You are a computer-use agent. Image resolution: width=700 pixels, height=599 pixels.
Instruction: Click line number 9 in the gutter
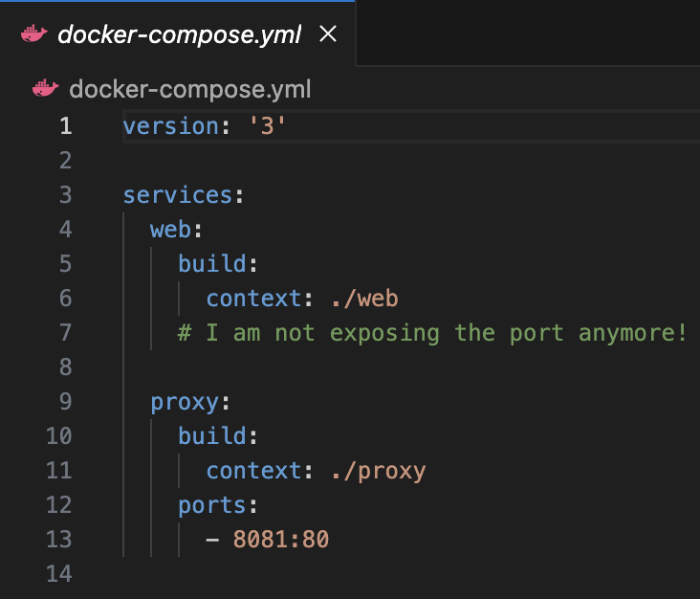[x=66, y=402]
